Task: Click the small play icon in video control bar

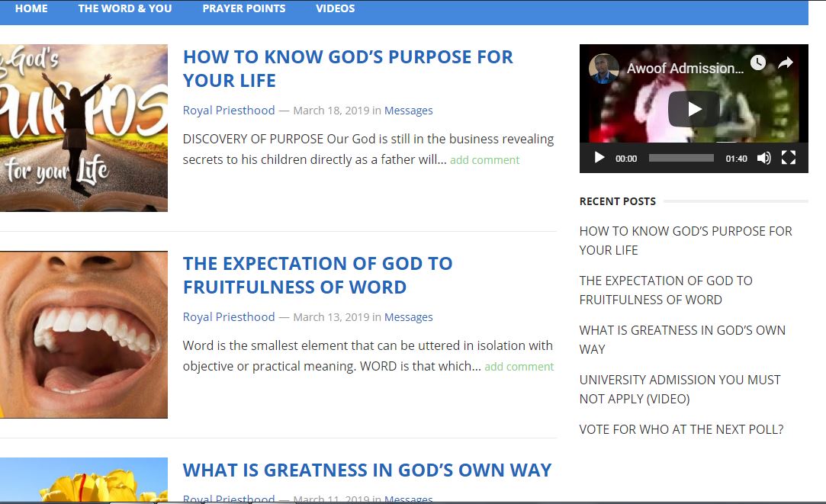Action: click(599, 158)
